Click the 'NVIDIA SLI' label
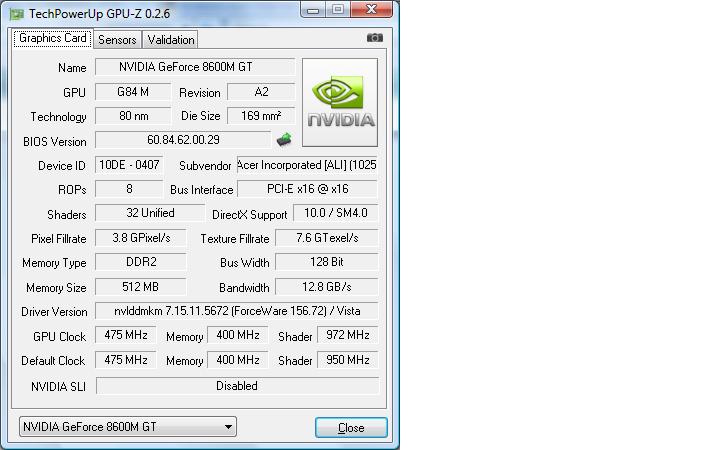 [58, 387]
